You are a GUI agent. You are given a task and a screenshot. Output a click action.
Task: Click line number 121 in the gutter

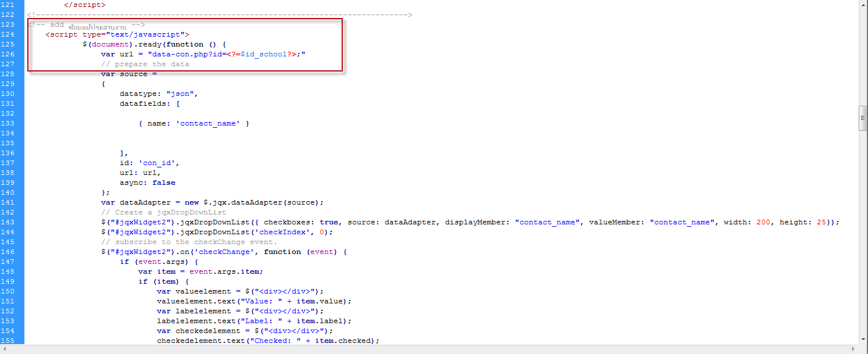[8, 5]
